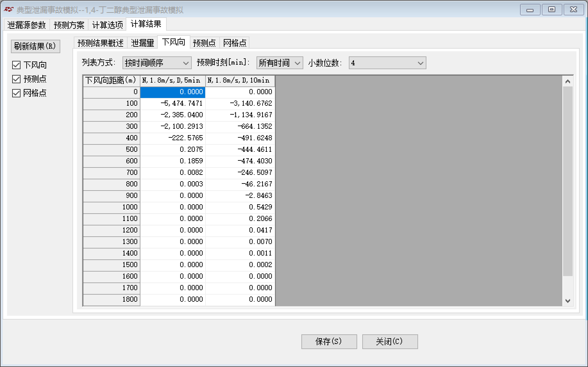Switch to the 预测方案 tab

pos(69,25)
